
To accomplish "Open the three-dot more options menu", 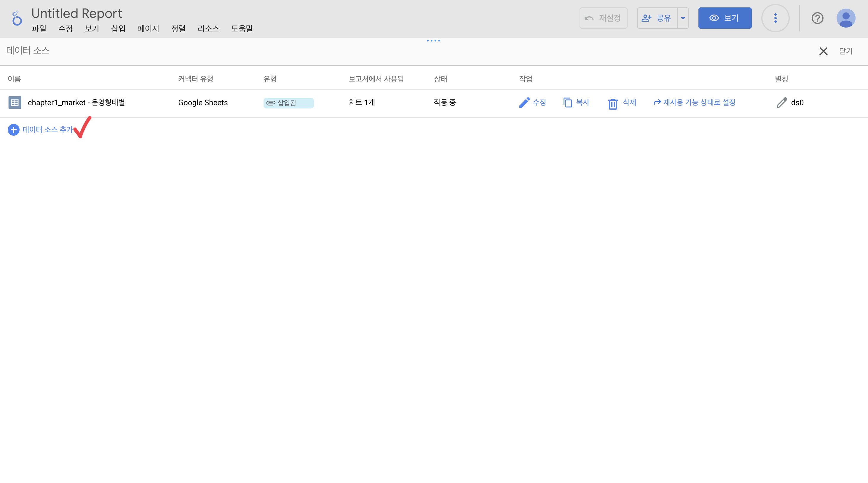I will click(x=775, y=18).
